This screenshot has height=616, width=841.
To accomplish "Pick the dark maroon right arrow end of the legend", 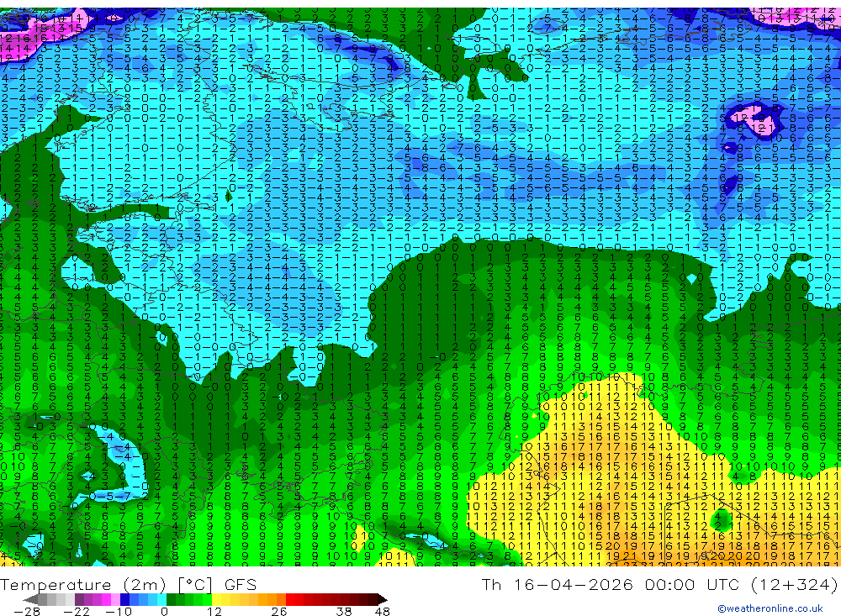I will click(x=383, y=600).
